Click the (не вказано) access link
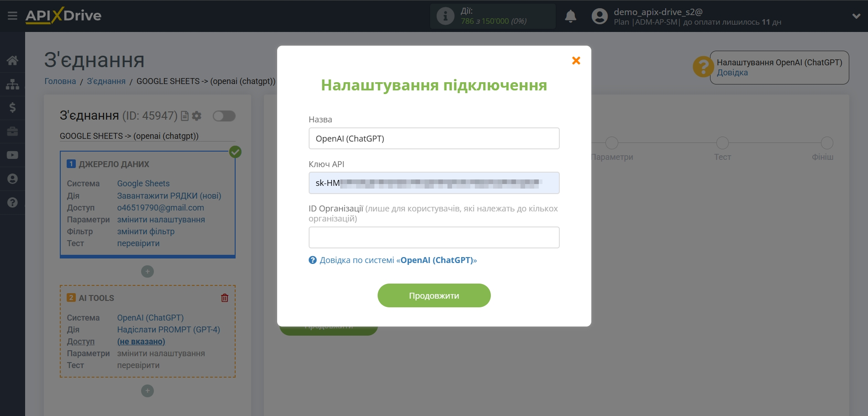Viewport: 868px width, 416px height. 141,342
